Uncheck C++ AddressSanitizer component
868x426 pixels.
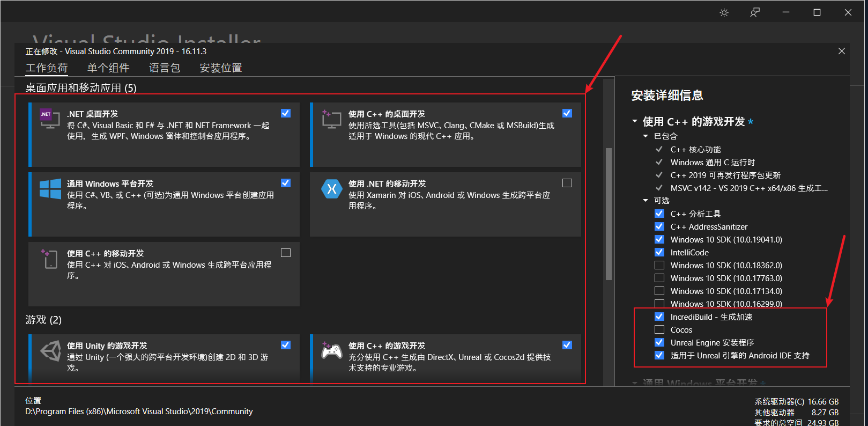pyautogui.click(x=659, y=226)
